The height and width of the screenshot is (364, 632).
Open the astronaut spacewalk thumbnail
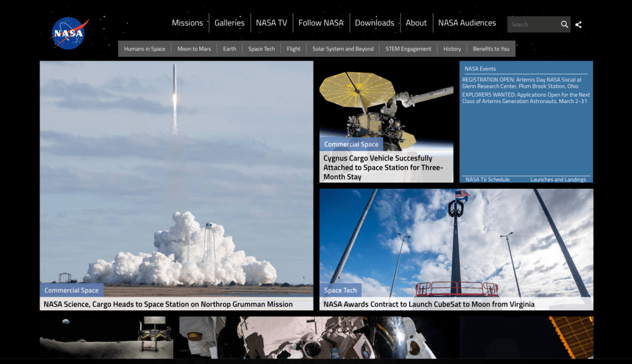point(317,337)
